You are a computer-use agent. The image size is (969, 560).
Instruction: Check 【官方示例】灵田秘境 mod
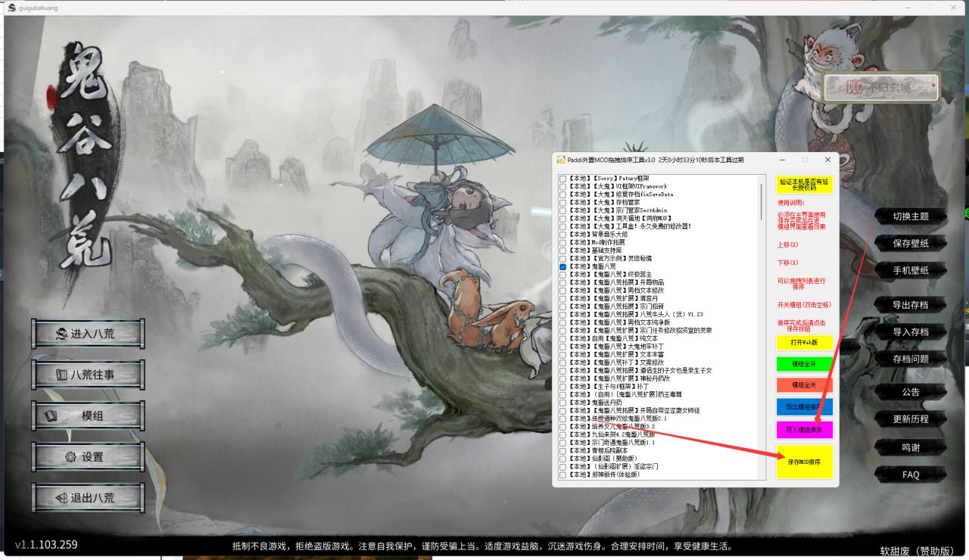563,259
